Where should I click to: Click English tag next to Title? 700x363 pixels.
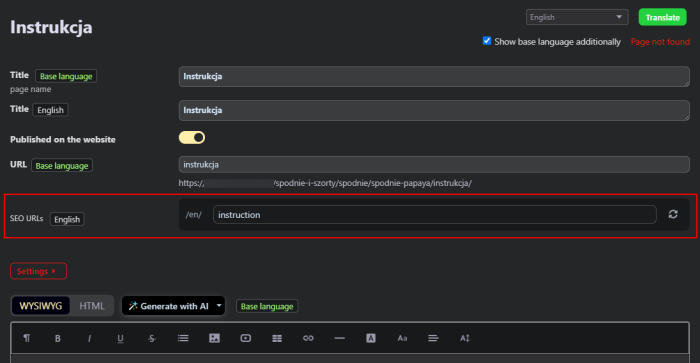coord(50,110)
